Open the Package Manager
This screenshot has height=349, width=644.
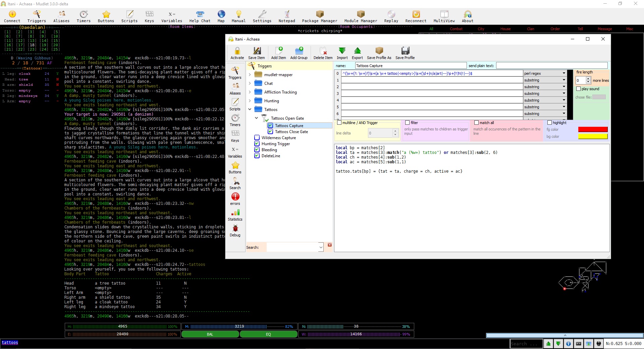point(320,16)
